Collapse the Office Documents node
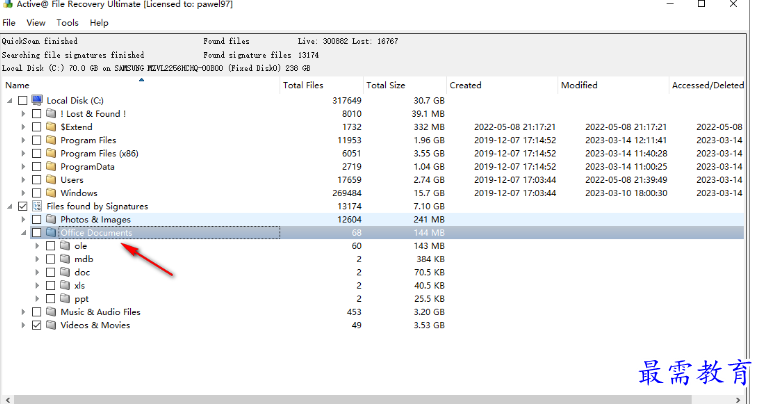 [23, 233]
